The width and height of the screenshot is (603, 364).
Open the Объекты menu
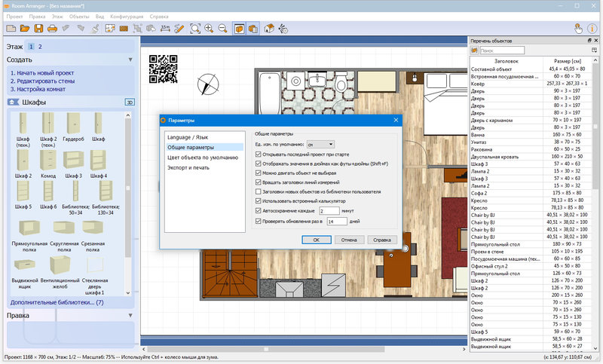click(79, 17)
